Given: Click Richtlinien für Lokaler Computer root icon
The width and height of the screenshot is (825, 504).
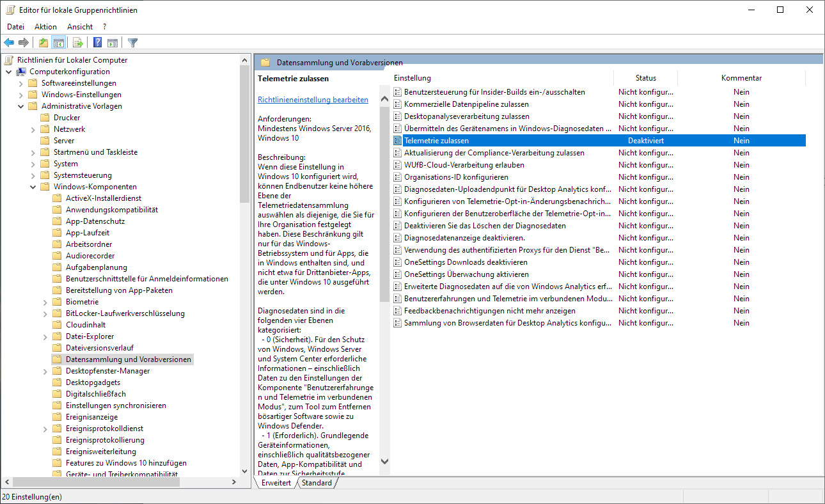Looking at the screenshot, I should point(9,60).
